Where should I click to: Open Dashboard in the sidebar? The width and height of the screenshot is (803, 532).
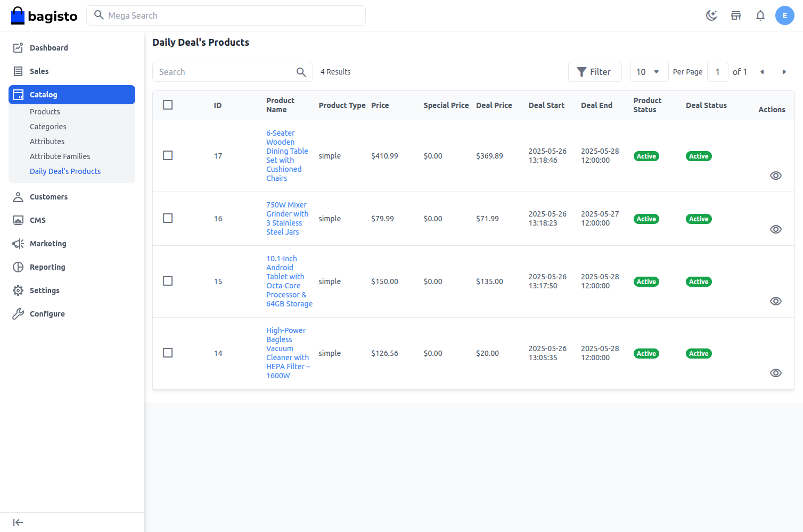[x=72, y=48]
